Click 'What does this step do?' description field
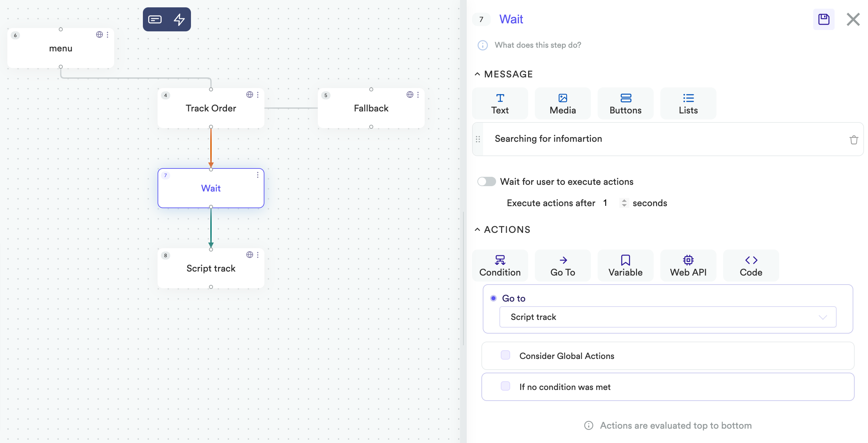Screen dimensions: 868x443 538,45
